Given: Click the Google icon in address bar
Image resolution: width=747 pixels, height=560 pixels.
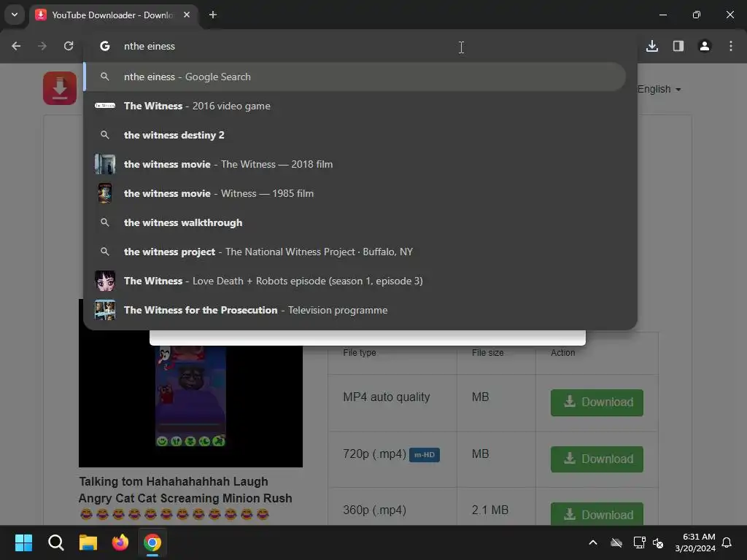Looking at the screenshot, I should click(x=105, y=46).
